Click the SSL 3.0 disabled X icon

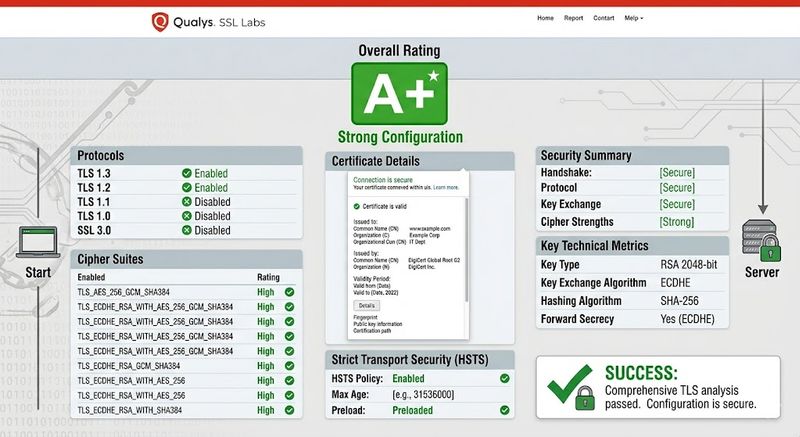click(x=187, y=230)
